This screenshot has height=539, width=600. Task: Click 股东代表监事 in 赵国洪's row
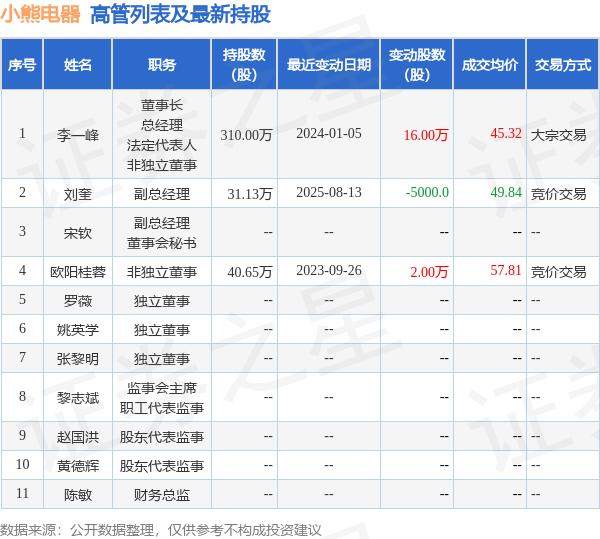click(x=161, y=437)
